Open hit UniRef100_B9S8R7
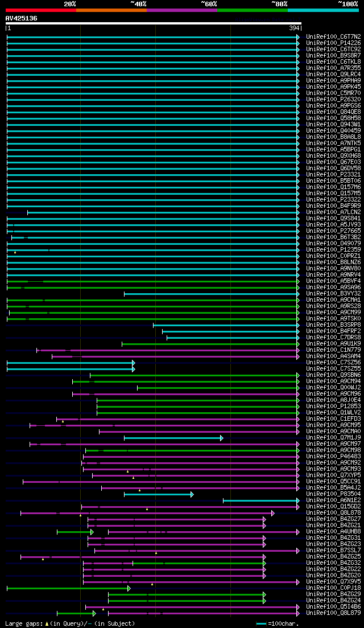Screen dimensions: 364x628 pyautogui.click(x=333, y=56)
